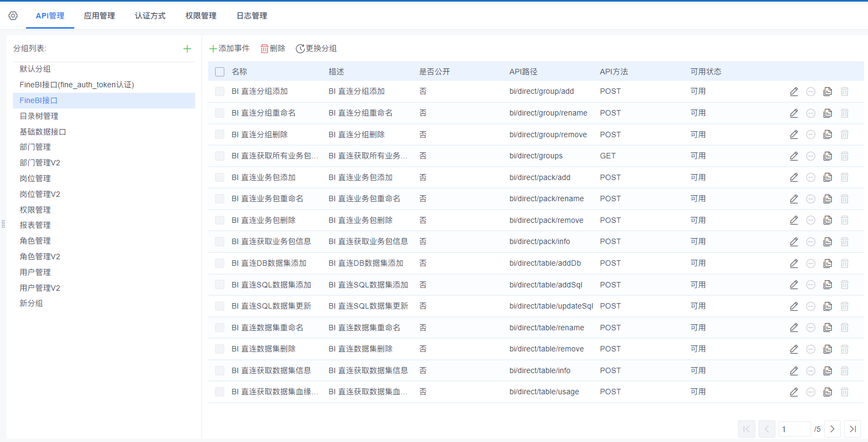Click the document icon for BI 直连分组添加
This screenshot has width=868, height=442.
pyautogui.click(x=827, y=92)
